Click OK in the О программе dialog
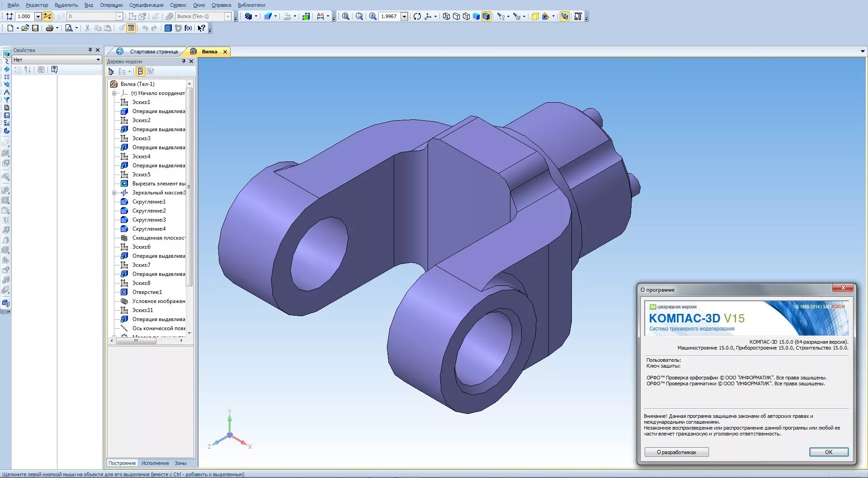The image size is (868, 478). 829,452
